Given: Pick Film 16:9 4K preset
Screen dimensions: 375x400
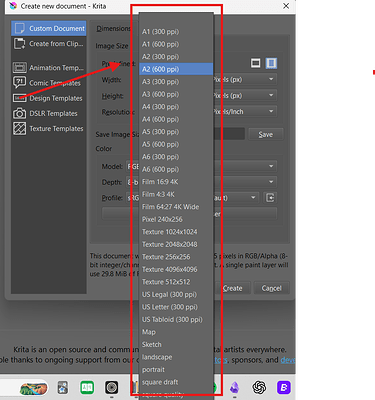Looking at the screenshot, I should pyautogui.click(x=176, y=182).
